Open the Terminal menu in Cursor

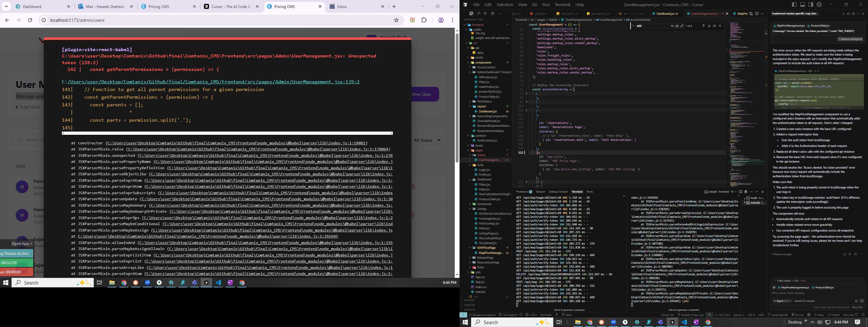pyautogui.click(x=562, y=4)
